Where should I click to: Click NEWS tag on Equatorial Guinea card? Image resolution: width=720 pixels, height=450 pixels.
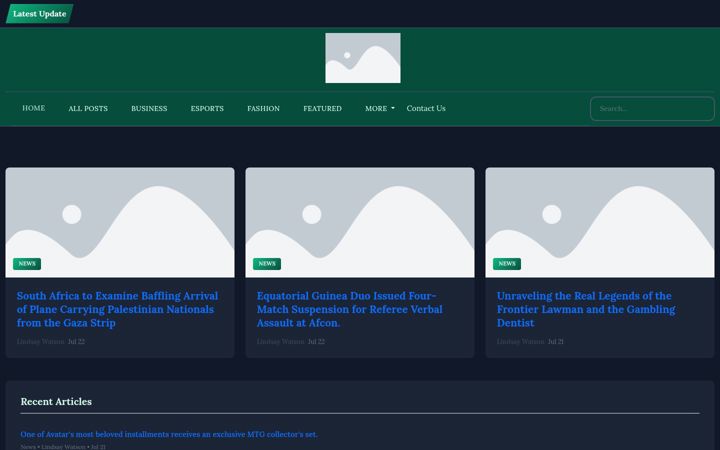(x=267, y=264)
